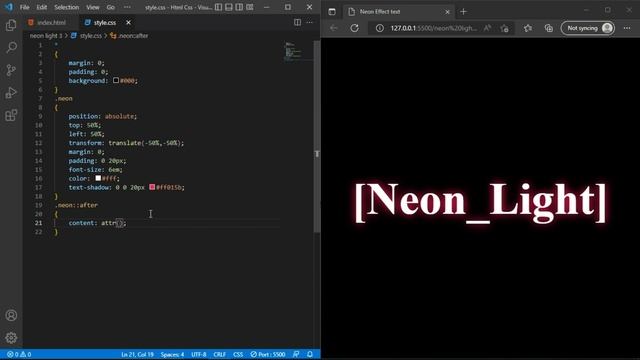Viewport: 640px width, 360px height.
Task: Change end of line sequence CRLF
Action: click(x=220, y=354)
